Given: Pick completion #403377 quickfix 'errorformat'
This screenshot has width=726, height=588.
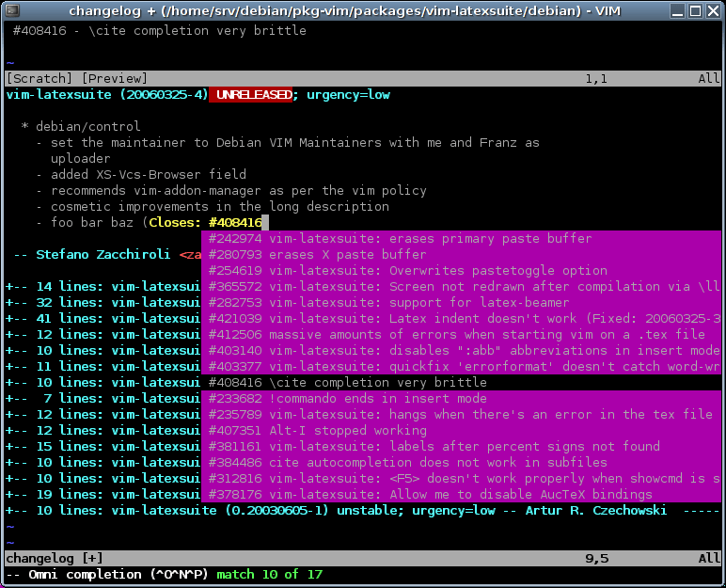Looking at the screenshot, I should click(x=461, y=367).
